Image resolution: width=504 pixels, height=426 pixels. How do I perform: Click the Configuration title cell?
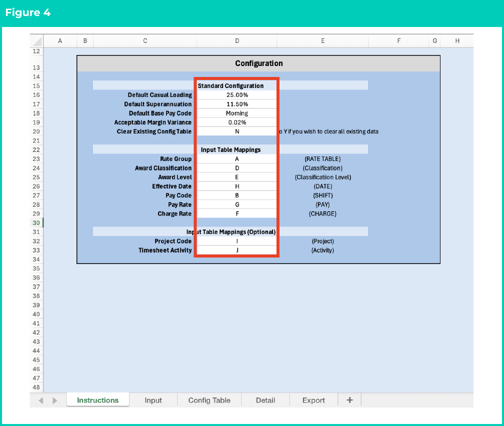pyautogui.click(x=259, y=63)
